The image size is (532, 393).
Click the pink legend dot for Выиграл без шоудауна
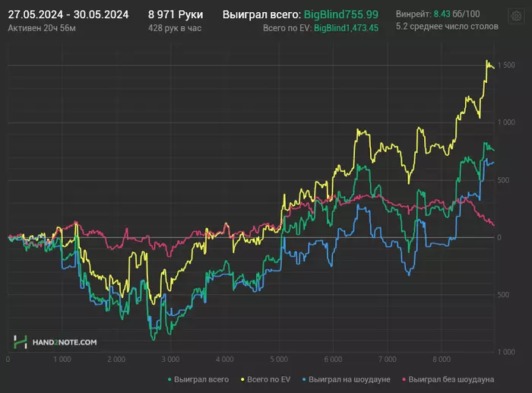(404, 379)
